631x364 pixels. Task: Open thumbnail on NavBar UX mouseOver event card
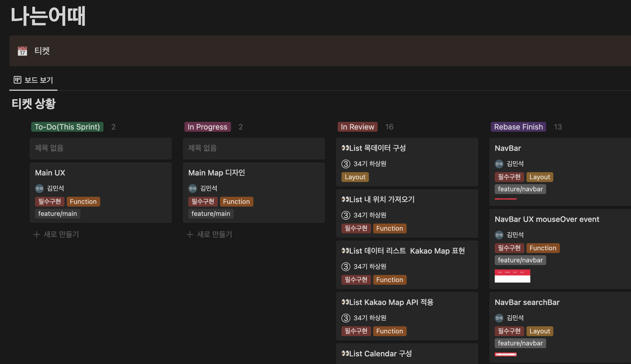(x=513, y=276)
